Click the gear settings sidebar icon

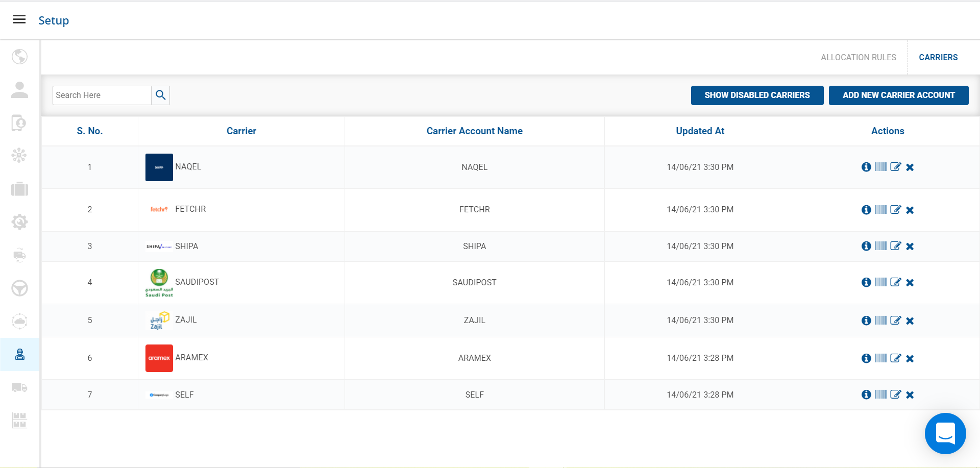(19, 222)
